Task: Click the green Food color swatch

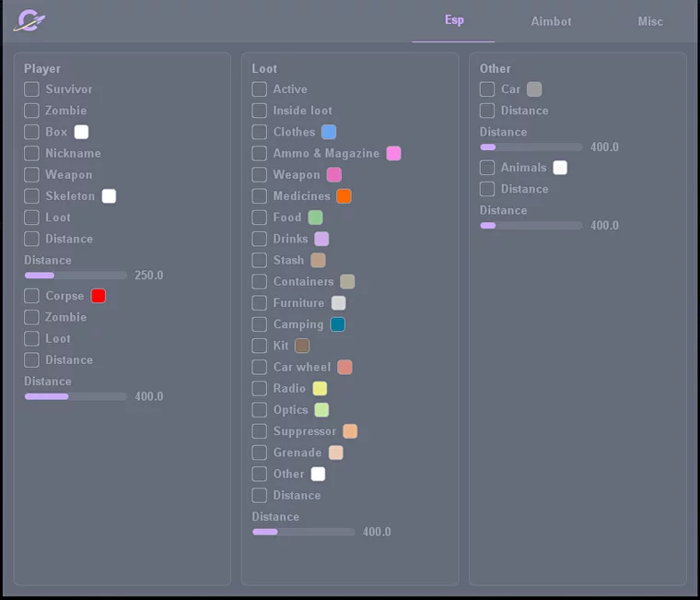Action: (x=315, y=218)
